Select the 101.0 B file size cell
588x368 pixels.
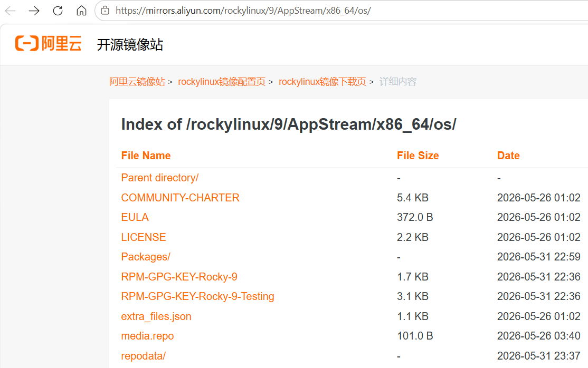coord(415,336)
